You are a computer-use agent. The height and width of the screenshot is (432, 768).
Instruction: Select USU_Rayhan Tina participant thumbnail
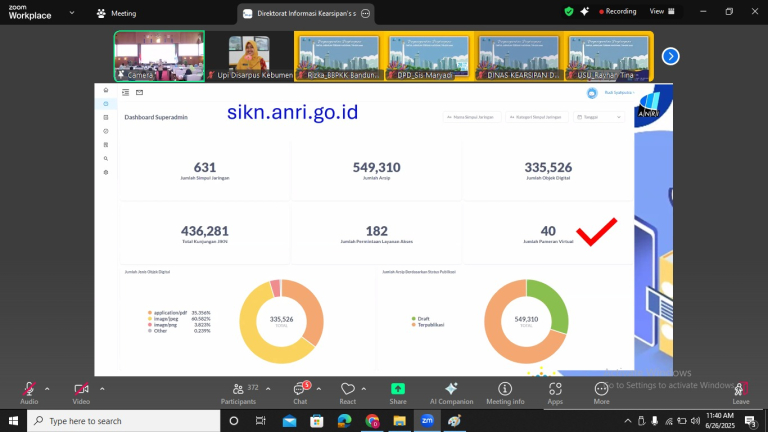(x=608, y=56)
